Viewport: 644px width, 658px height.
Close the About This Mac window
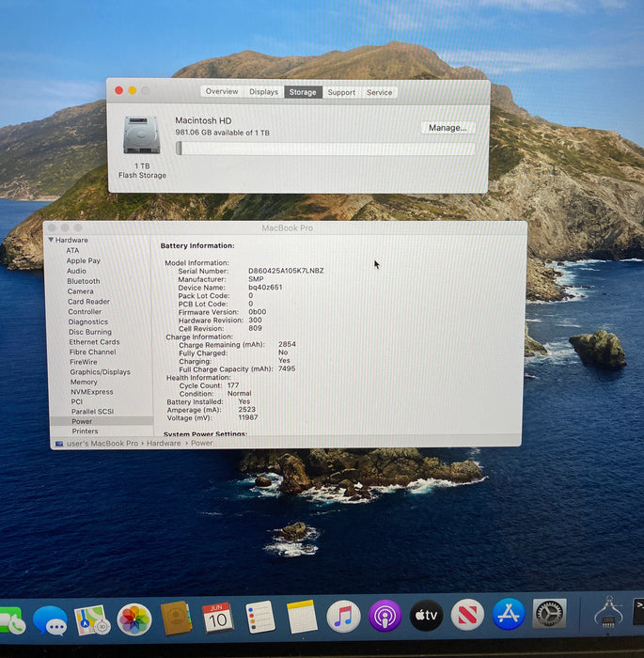(x=119, y=90)
